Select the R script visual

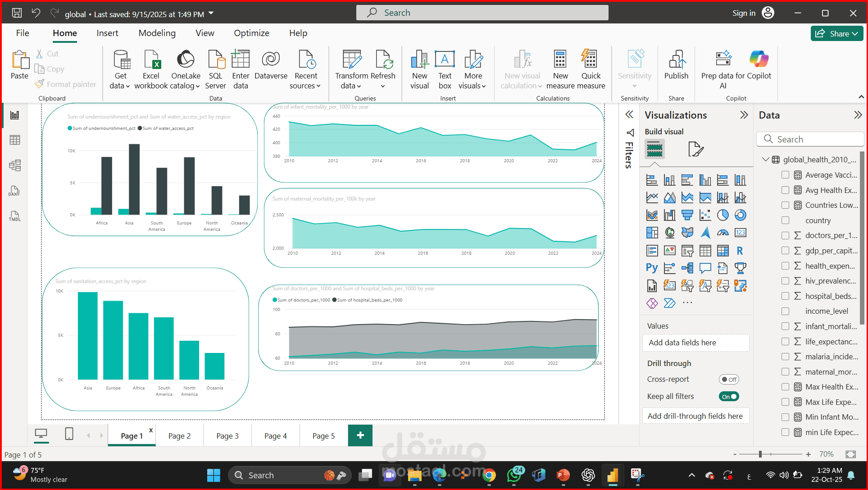coord(741,251)
